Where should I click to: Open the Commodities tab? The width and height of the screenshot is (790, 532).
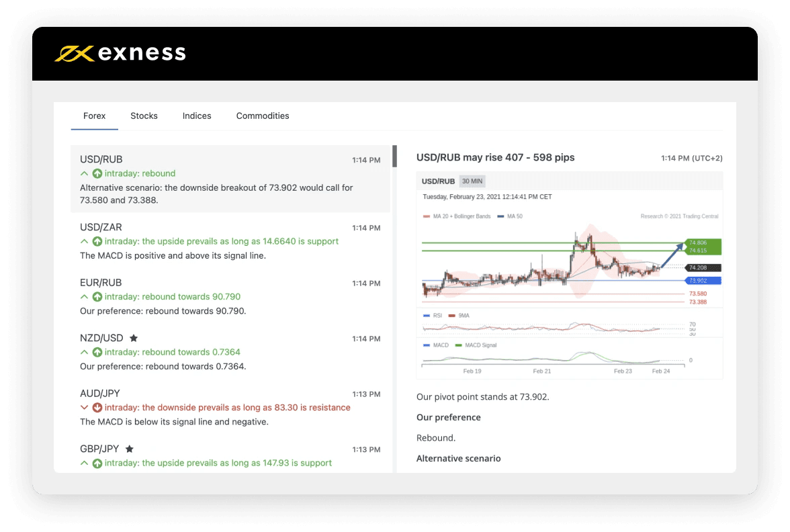click(x=263, y=116)
